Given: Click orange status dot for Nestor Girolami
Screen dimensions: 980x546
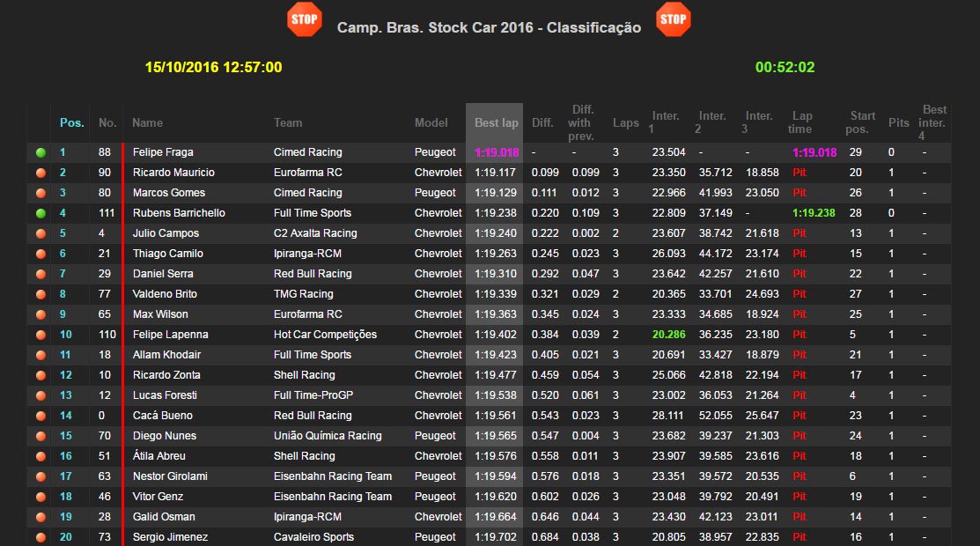Looking at the screenshot, I should coord(41,476).
